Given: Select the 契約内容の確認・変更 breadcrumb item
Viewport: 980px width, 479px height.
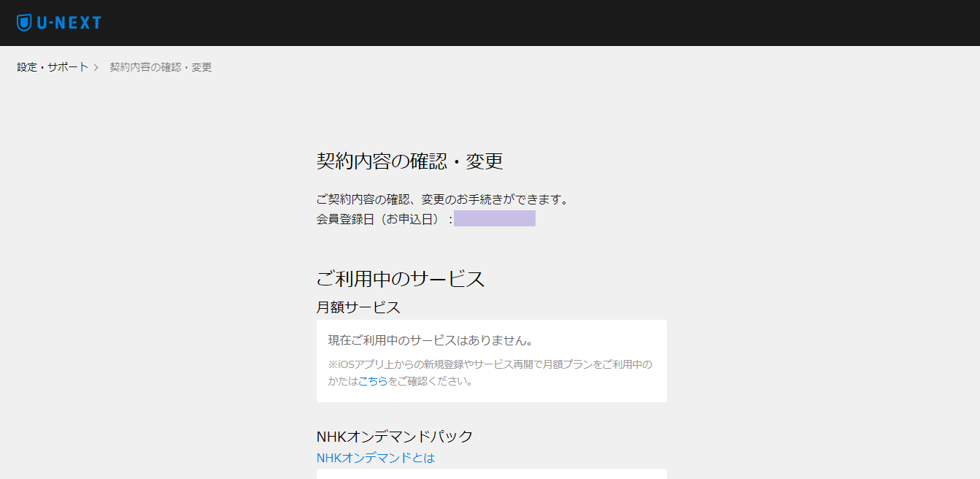Looking at the screenshot, I should (161, 67).
